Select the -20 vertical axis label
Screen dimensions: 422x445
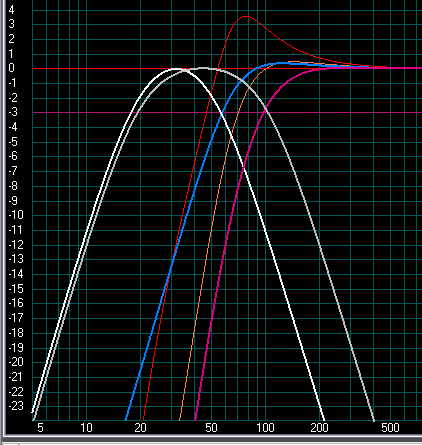point(16,362)
